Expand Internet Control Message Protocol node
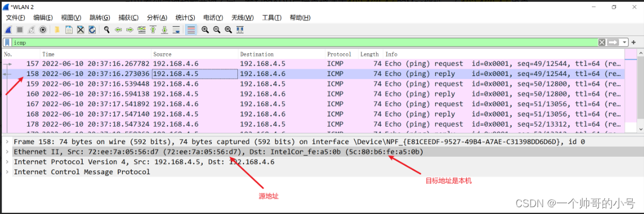Image resolution: width=644 pixels, height=214 pixels. point(6,172)
